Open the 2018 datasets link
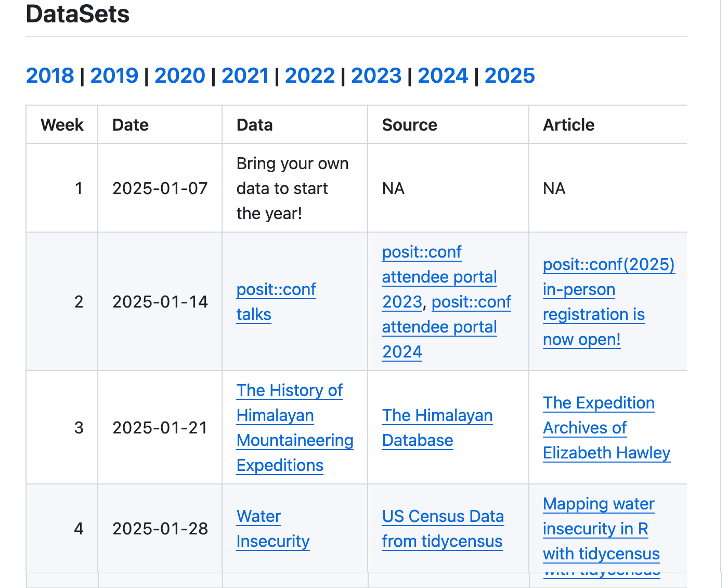728x588 pixels. (x=50, y=76)
